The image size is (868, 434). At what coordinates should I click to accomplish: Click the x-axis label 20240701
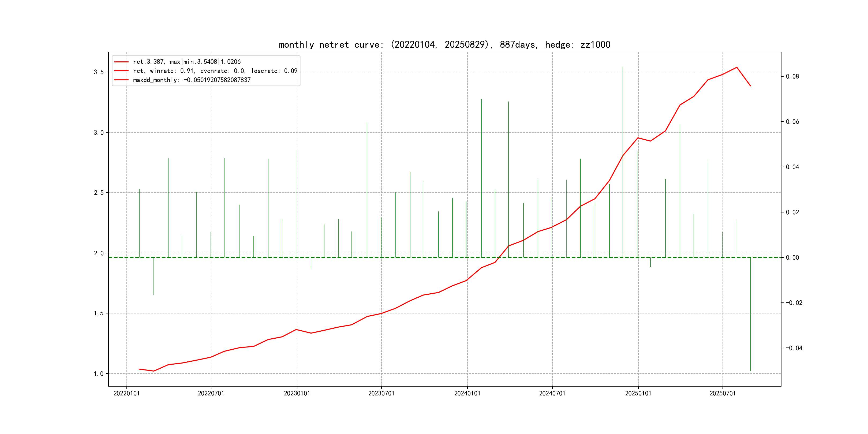point(552,393)
